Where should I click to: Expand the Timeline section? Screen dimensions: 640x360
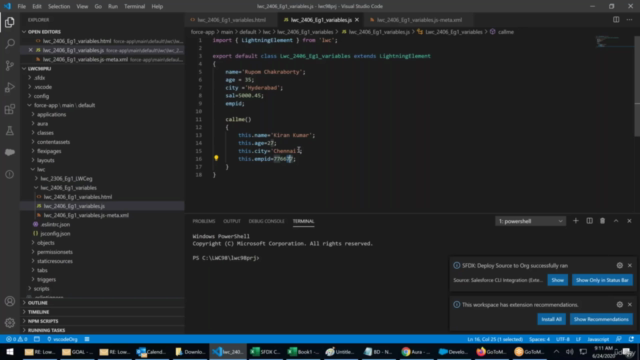(x=38, y=312)
